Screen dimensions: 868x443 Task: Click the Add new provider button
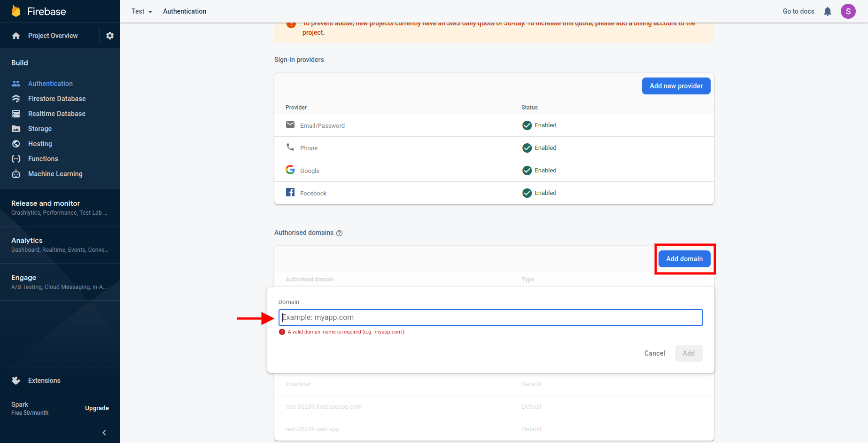[x=676, y=86]
